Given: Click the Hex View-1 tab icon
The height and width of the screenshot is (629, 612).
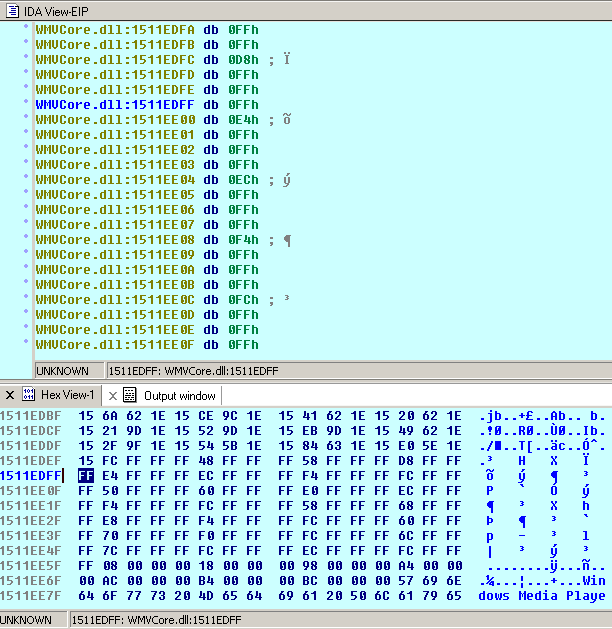Looking at the screenshot, I should [x=28, y=395].
